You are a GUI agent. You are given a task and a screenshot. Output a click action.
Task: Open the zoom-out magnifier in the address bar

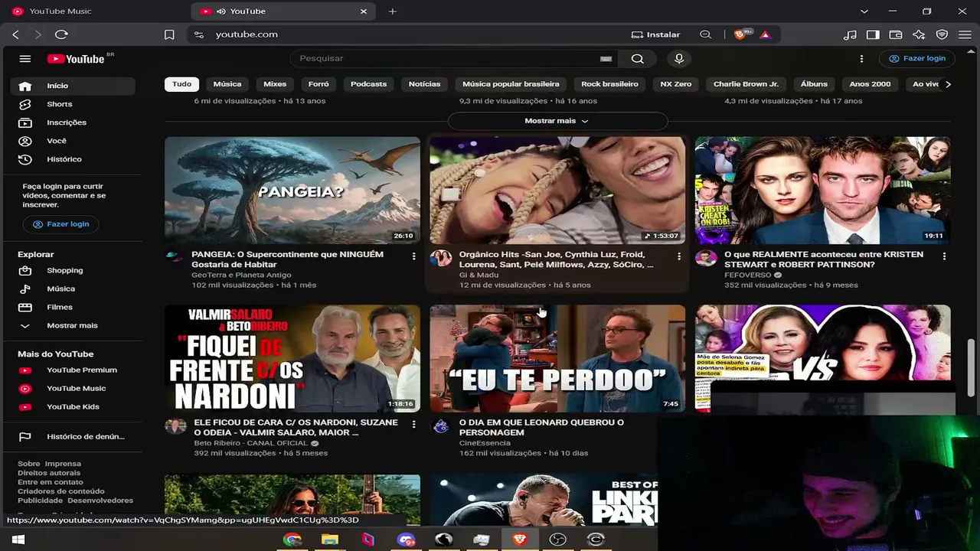pyautogui.click(x=706, y=34)
